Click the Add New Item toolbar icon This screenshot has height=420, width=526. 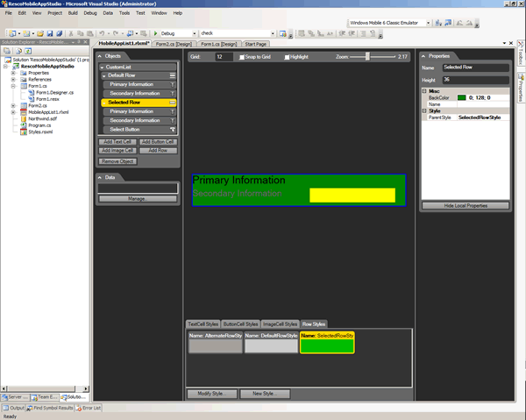coord(26,33)
